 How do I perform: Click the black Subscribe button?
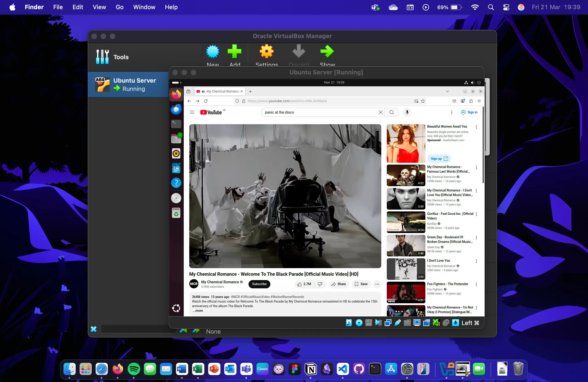tap(259, 284)
